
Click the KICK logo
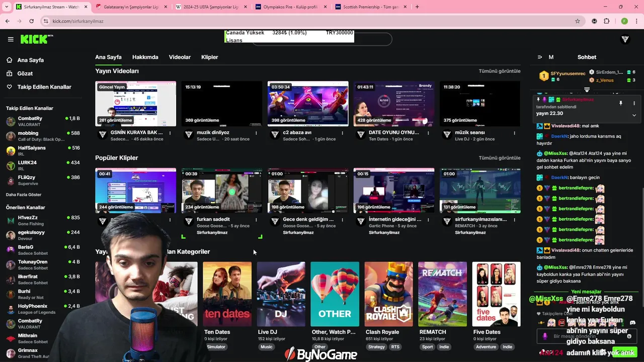(37, 39)
